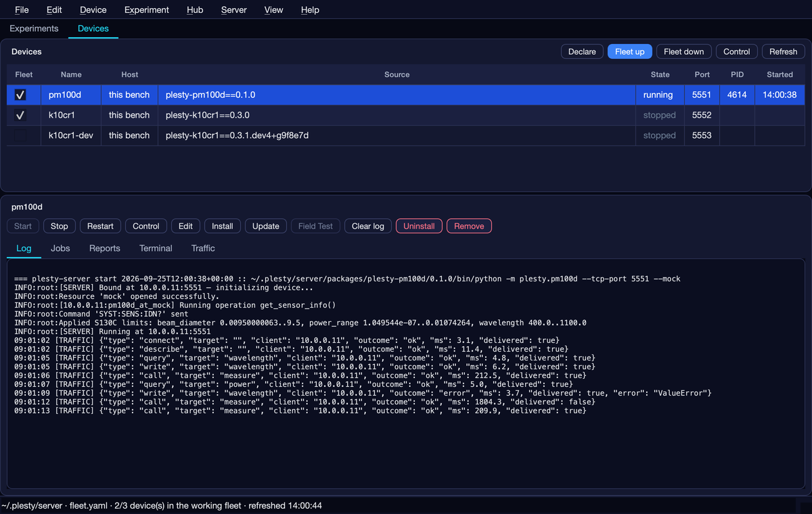Click the Edit button for pm100d
Image resolution: width=812 pixels, height=514 pixels.
point(185,226)
